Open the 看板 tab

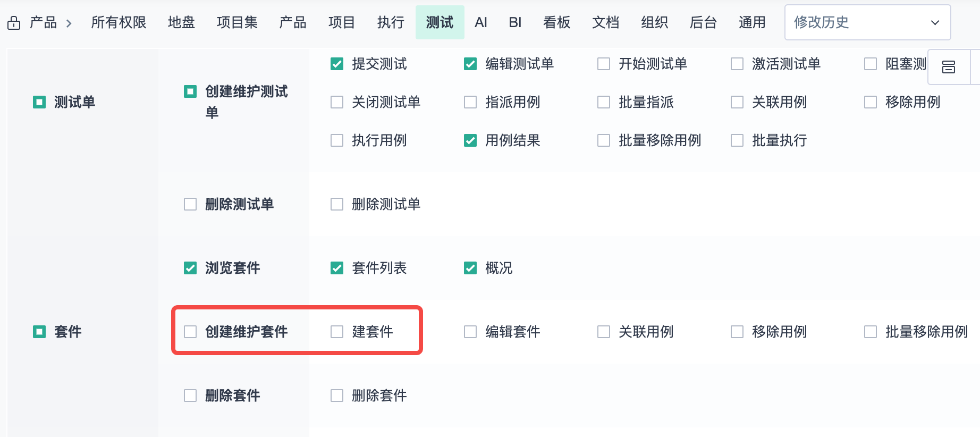[556, 22]
